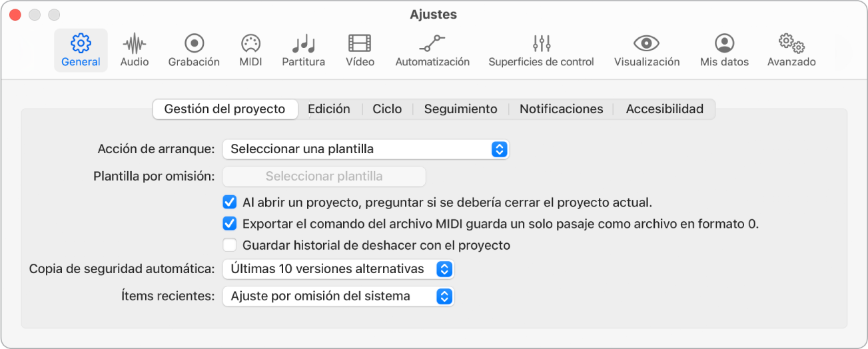This screenshot has height=349, width=868.
Task: Open Copia de seguridad automática dropdown
Action: pos(338,269)
